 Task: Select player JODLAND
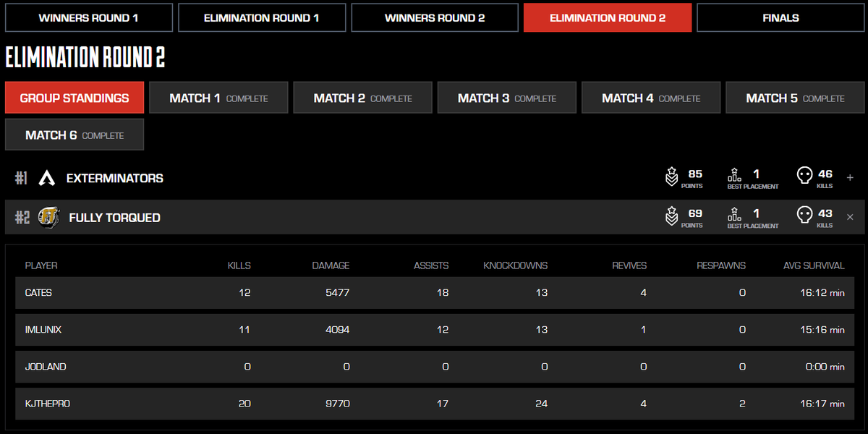tap(46, 367)
